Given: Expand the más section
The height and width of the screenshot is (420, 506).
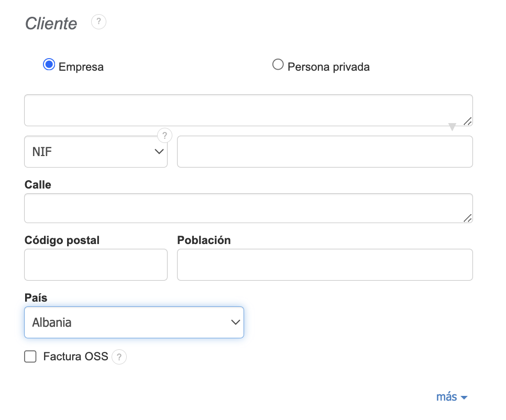Looking at the screenshot, I should [464, 397].
